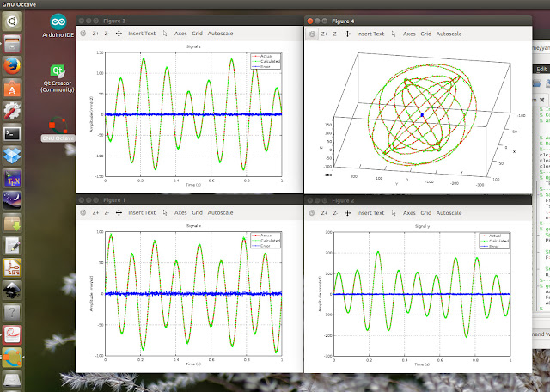The height and width of the screenshot is (392, 550).
Task: Toggle Axes in Figure 2 toolbar
Action: pos(409,213)
